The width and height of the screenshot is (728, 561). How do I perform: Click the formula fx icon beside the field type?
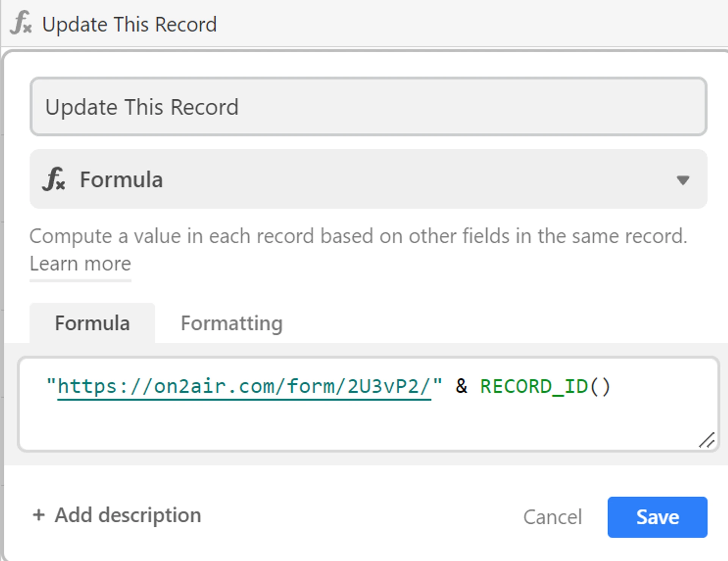54,179
